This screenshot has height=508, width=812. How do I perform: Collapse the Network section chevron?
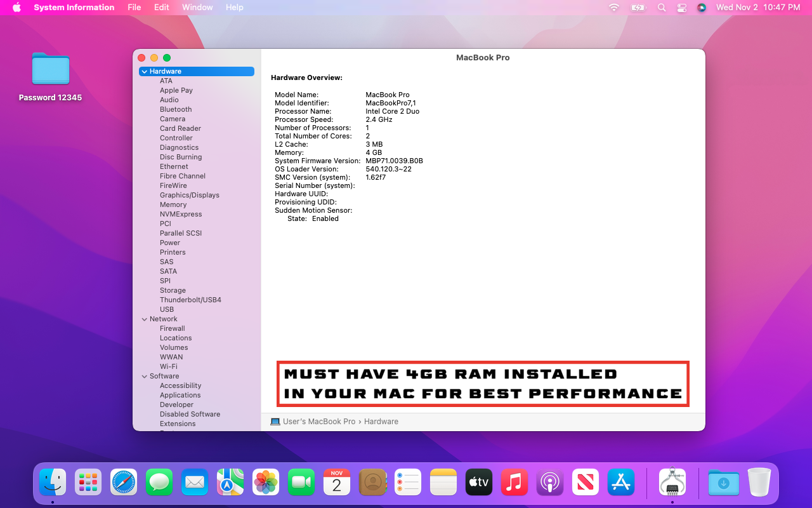pyautogui.click(x=145, y=319)
